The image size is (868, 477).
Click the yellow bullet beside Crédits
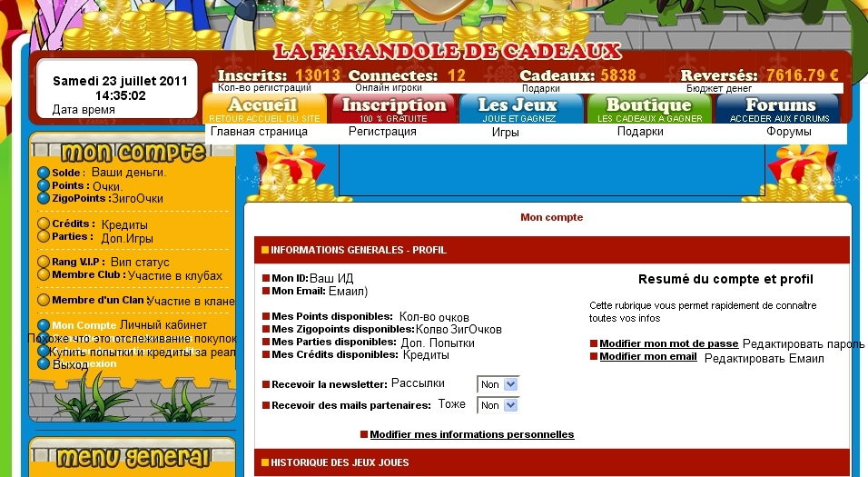(x=44, y=224)
